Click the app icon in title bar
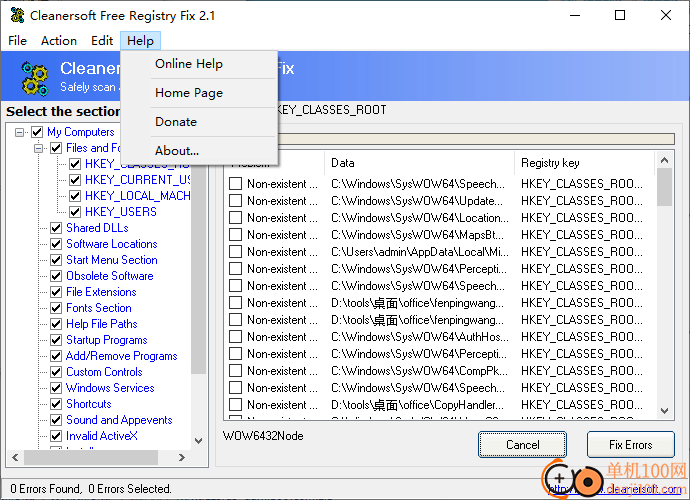 pyautogui.click(x=17, y=15)
